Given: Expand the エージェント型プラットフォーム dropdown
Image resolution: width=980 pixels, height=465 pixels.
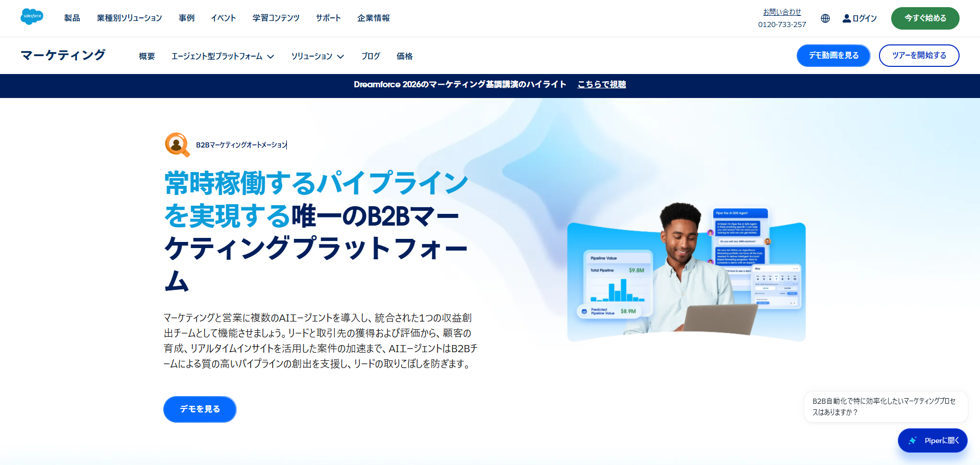Looking at the screenshot, I should (223, 56).
